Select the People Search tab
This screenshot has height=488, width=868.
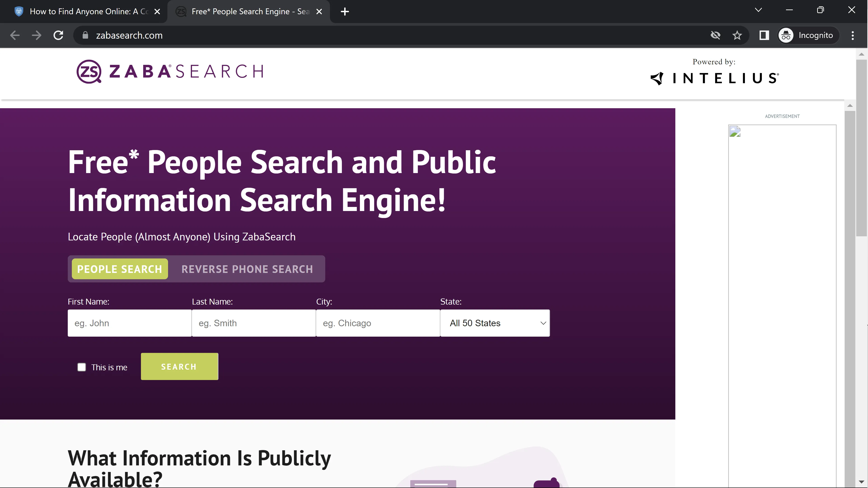(x=120, y=269)
